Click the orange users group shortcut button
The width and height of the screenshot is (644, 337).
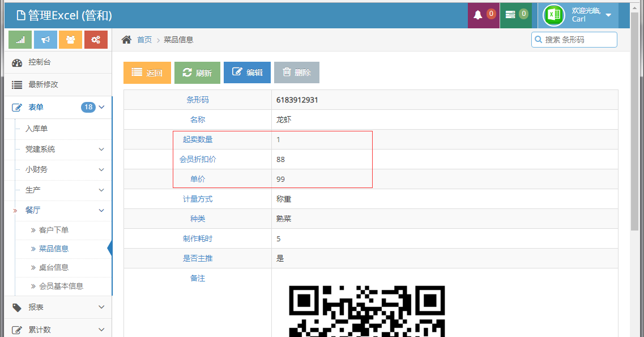click(x=71, y=40)
